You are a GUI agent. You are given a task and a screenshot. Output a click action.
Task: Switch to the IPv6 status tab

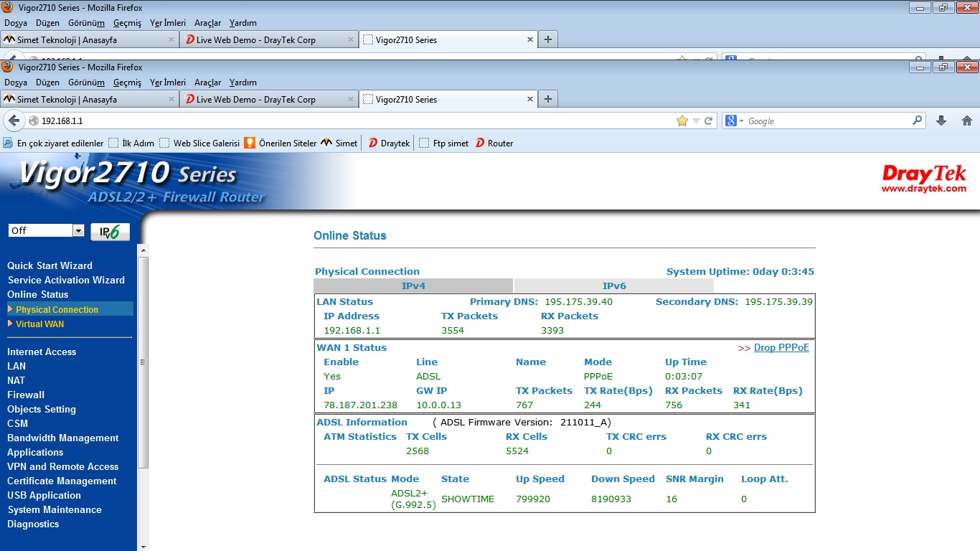click(613, 286)
